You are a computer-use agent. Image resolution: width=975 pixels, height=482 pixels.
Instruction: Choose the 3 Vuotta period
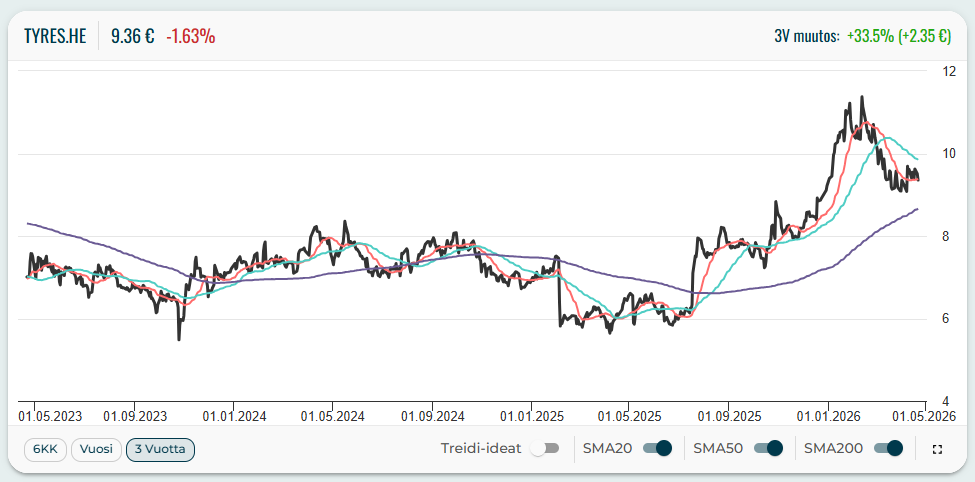tap(160, 450)
